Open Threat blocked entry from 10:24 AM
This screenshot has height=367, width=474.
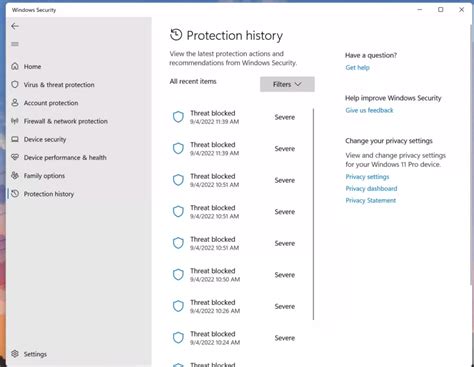pos(234,338)
